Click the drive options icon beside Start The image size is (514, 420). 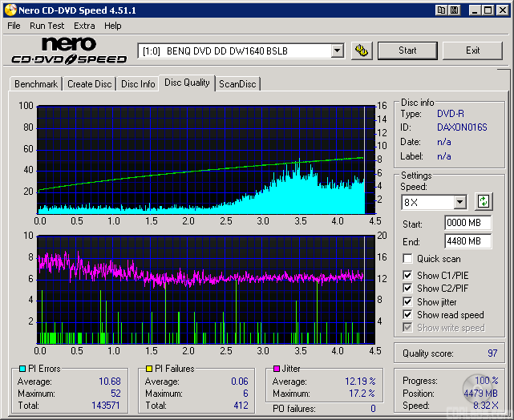pyautogui.click(x=362, y=50)
